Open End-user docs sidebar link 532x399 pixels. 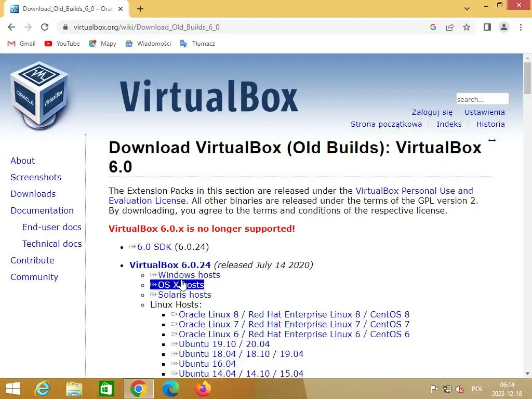pos(51,227)
